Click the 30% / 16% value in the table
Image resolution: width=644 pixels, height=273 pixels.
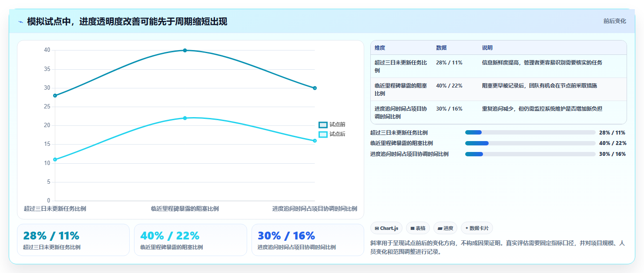click(449, 109)
